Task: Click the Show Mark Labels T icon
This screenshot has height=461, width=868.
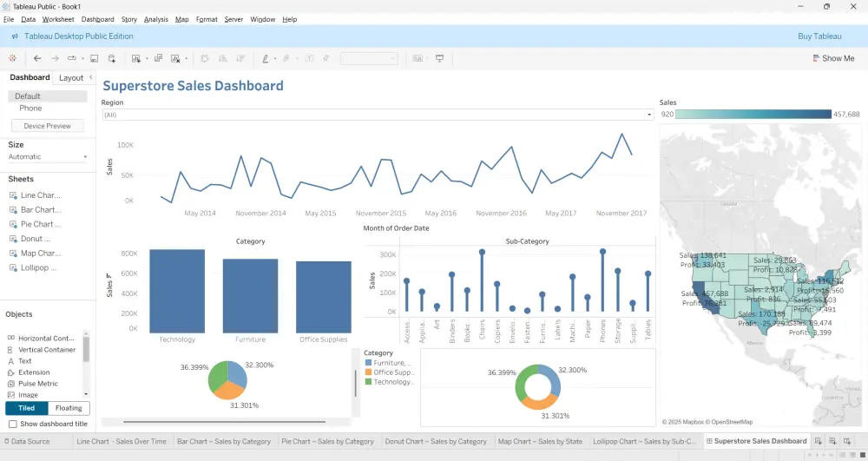Action: [310, 58]
